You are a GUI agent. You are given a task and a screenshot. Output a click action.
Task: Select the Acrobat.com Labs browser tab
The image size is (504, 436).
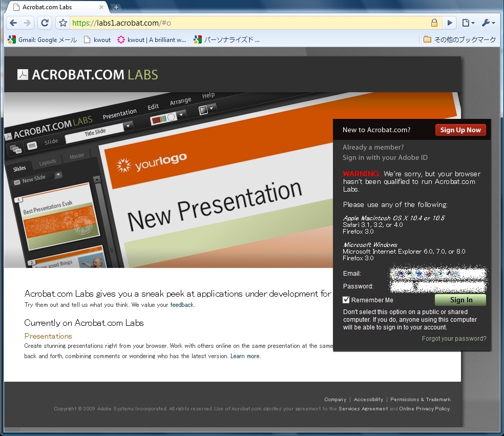click(57, 7)
